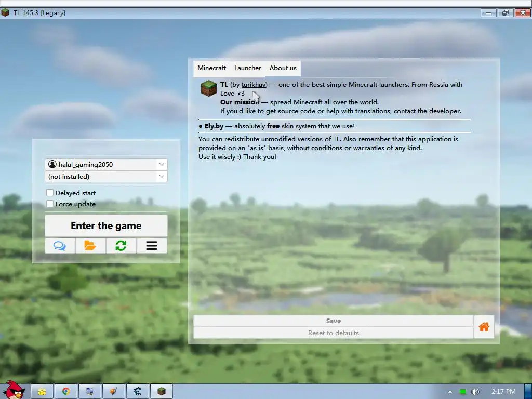Screen dimensions: 532x399
Task: Click the green refresh arrows icon
Action: click(x=121, y=246)
